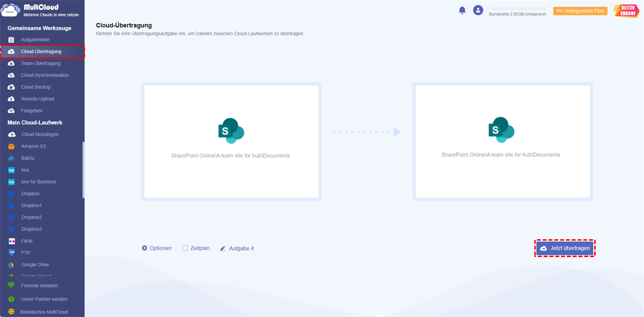Click the Dropbox icon next to 'Dropbox'
Image resolution: width=644 pixels, height=317 pixels.
pos(11,194)
